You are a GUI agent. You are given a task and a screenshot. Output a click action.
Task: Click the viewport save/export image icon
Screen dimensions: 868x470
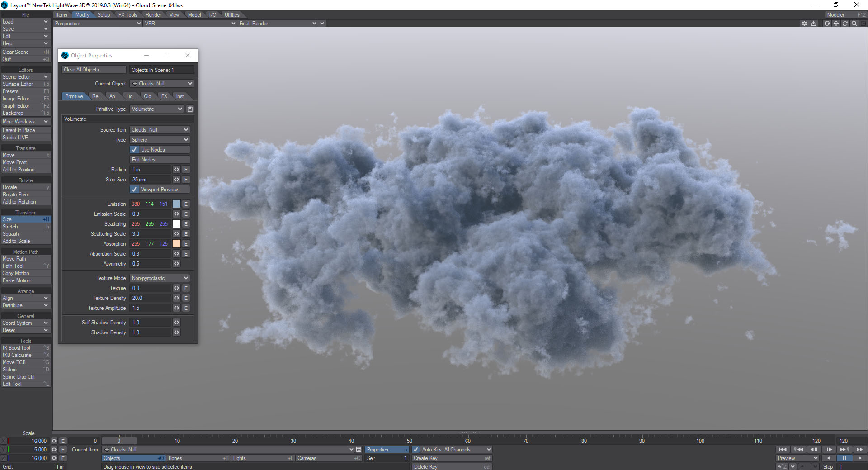[x=814, y=24]
